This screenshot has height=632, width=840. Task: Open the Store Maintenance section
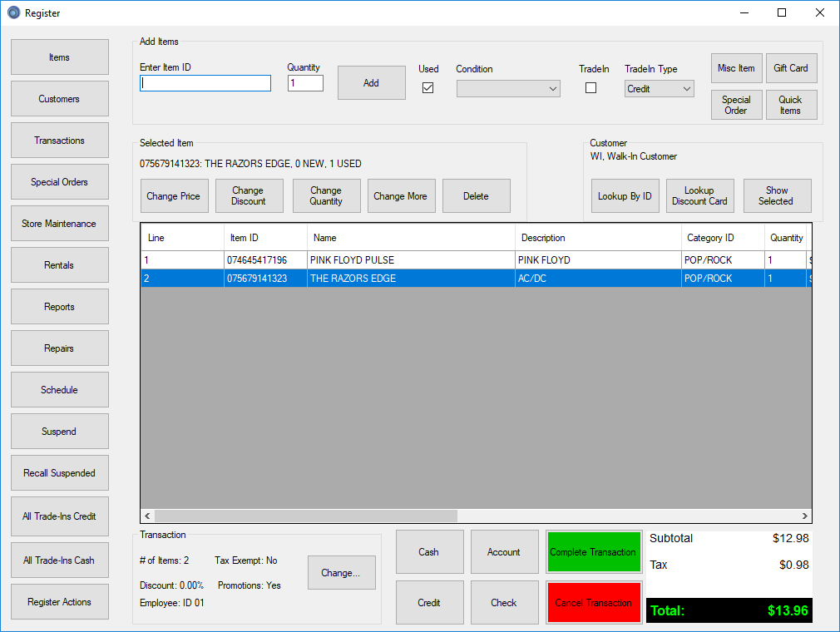[59, 223]
